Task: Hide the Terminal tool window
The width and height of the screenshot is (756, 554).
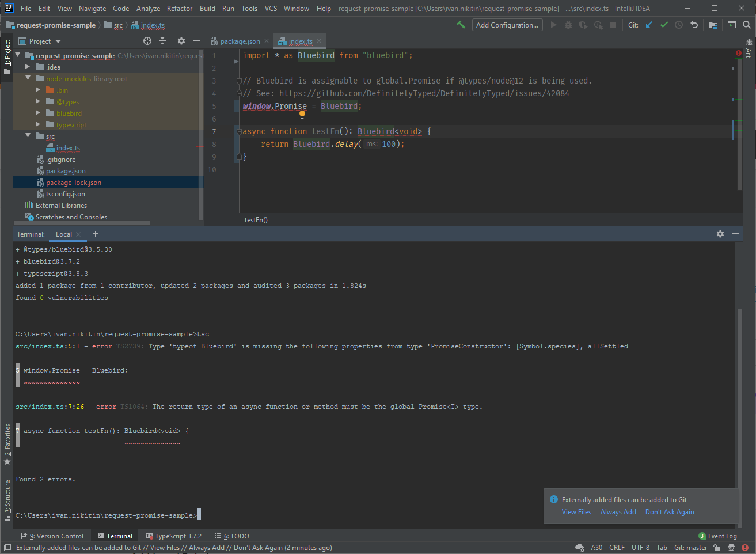Action: click(x=735, y=234)
